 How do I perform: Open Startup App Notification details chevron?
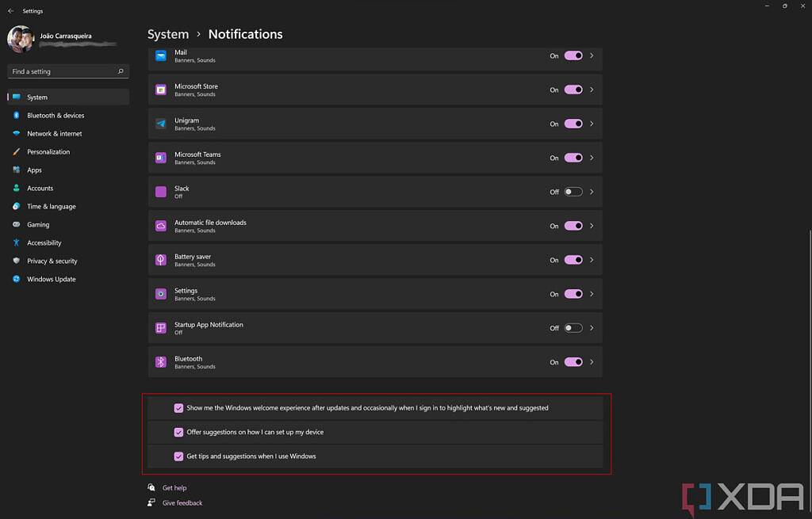point(592,328)
